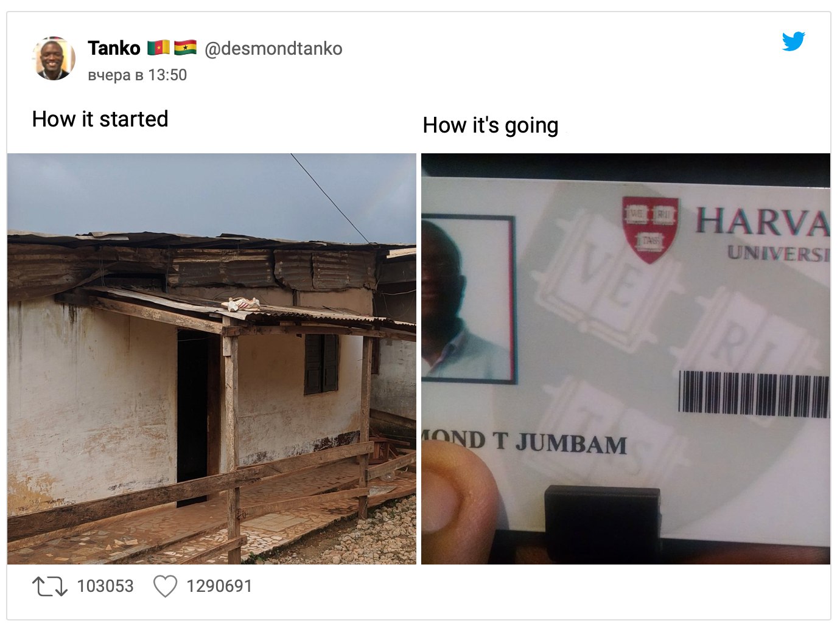Like the tweet with the heart icon
Viewport: 840px width, 629px height.
click(164, 586)
